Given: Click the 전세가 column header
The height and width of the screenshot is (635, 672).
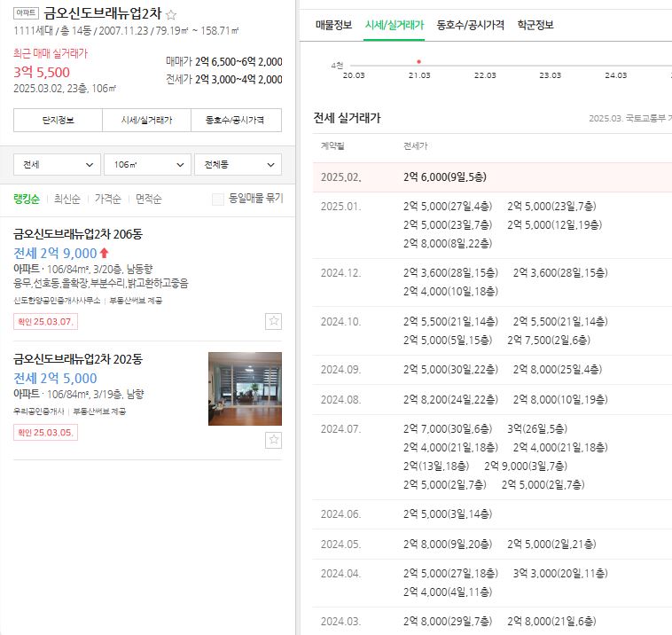Looking at the screenshot, I should tap(415, 146).
